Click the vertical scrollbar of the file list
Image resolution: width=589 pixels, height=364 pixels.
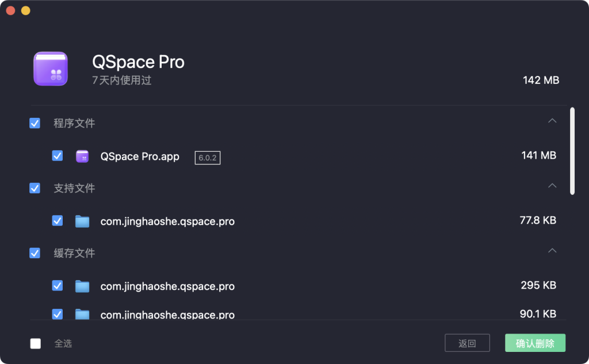[572, 151]
